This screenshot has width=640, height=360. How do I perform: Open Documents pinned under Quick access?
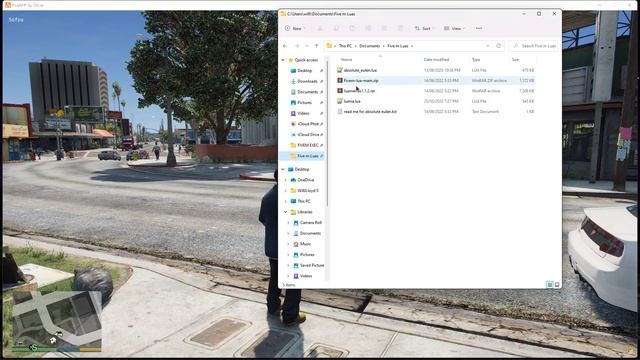click(307, 92)
